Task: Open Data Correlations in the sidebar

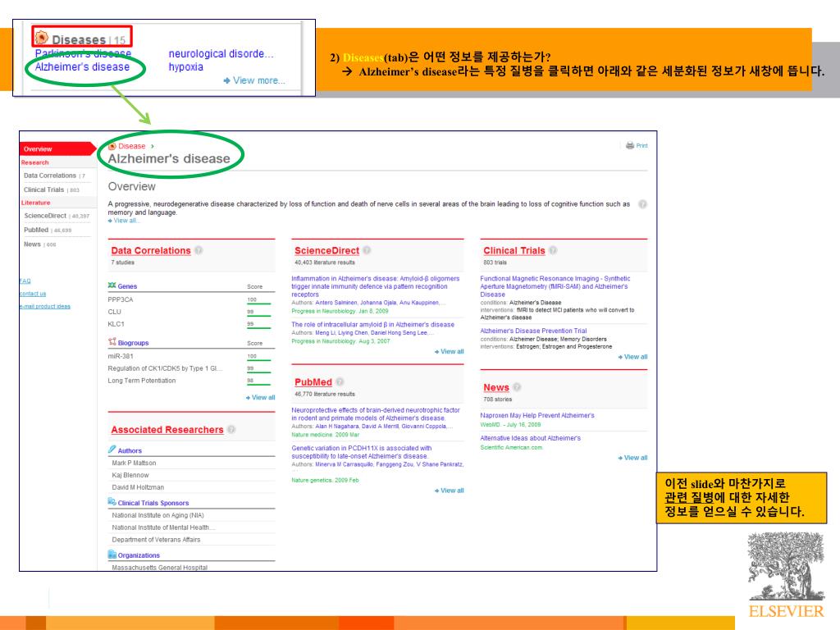Action: [50, 176]
